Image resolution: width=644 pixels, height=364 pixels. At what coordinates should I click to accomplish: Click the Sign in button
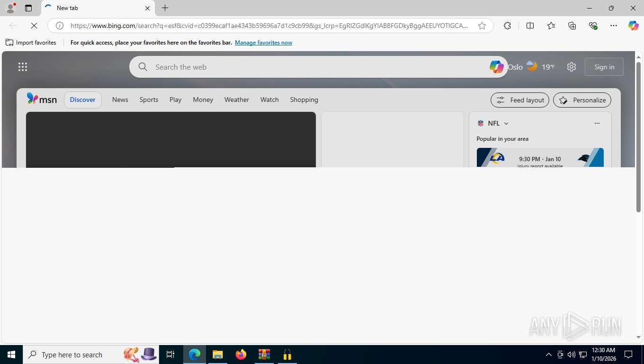click(604, 67)
